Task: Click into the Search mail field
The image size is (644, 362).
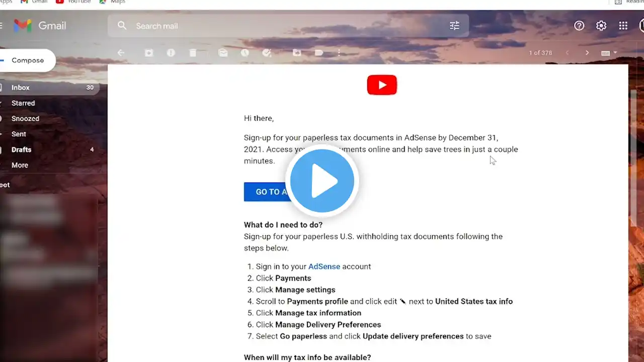Action: (288, 26)
